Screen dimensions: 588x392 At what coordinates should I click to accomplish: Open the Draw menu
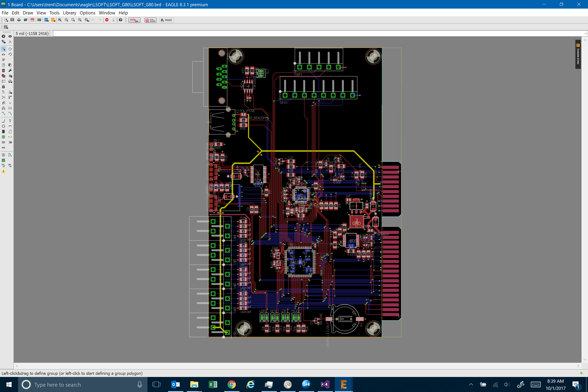coord(28,13)
